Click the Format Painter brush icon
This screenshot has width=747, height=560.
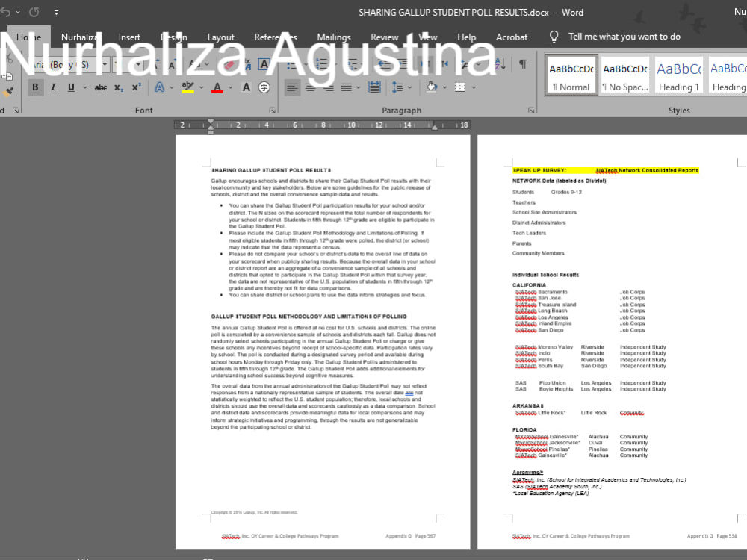pos(8,92)
